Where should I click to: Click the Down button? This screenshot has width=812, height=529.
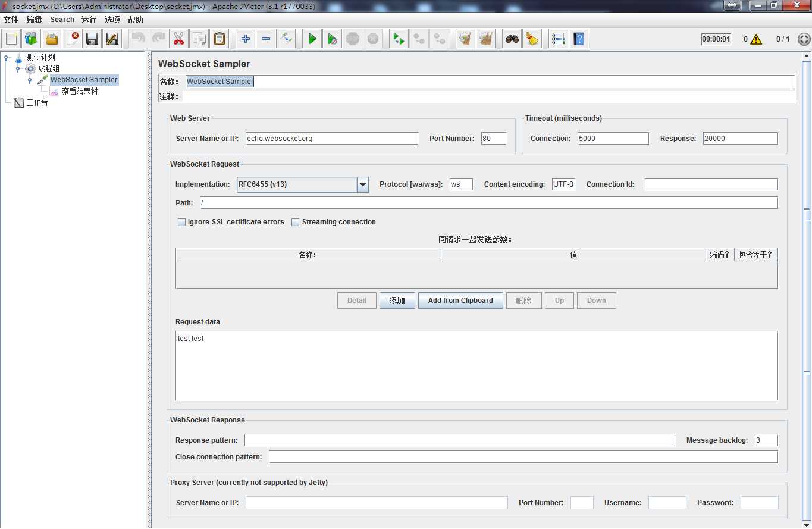click(x=597, y=301)
